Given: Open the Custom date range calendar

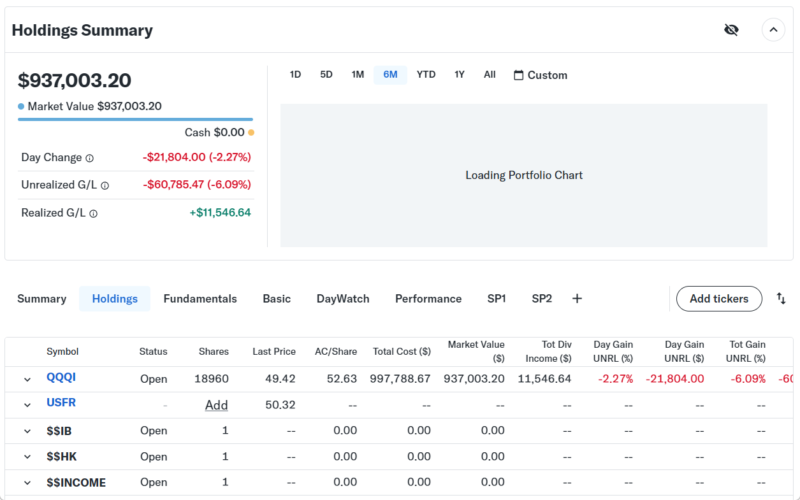Looking at the screenshot, I should 540,75.
